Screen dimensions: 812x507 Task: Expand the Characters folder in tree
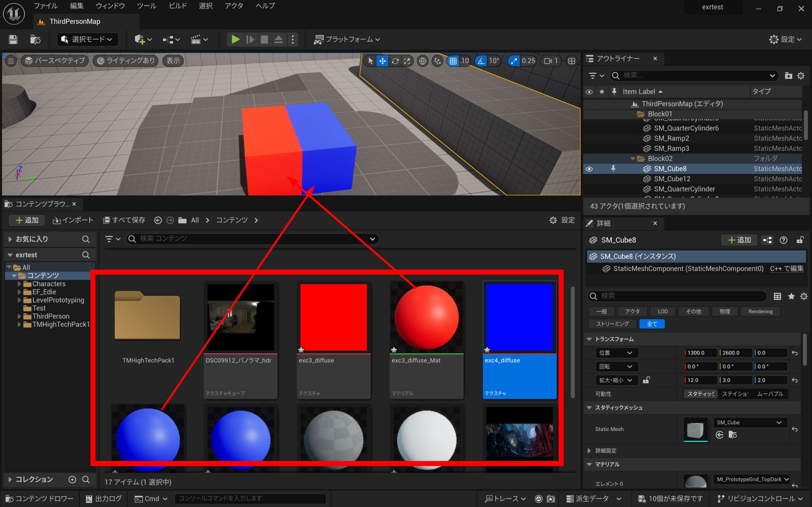click(19, 284)
